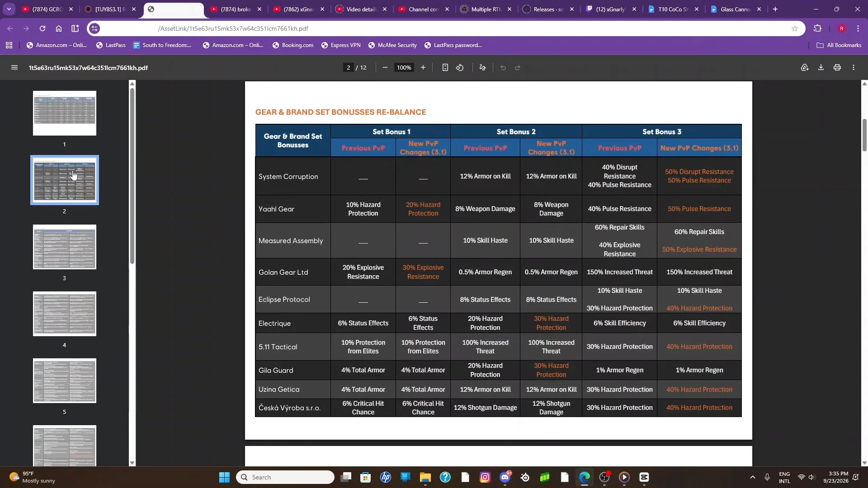This screenshot has width=868, height=488.
Task: Open the R profile avatar menu
Action: (842, 28)
